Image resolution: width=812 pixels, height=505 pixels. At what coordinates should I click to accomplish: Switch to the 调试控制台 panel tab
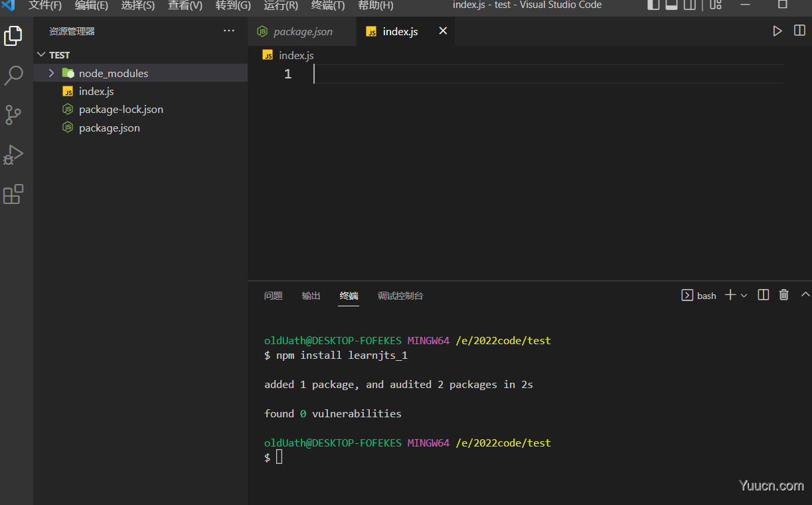click(400, 296)
